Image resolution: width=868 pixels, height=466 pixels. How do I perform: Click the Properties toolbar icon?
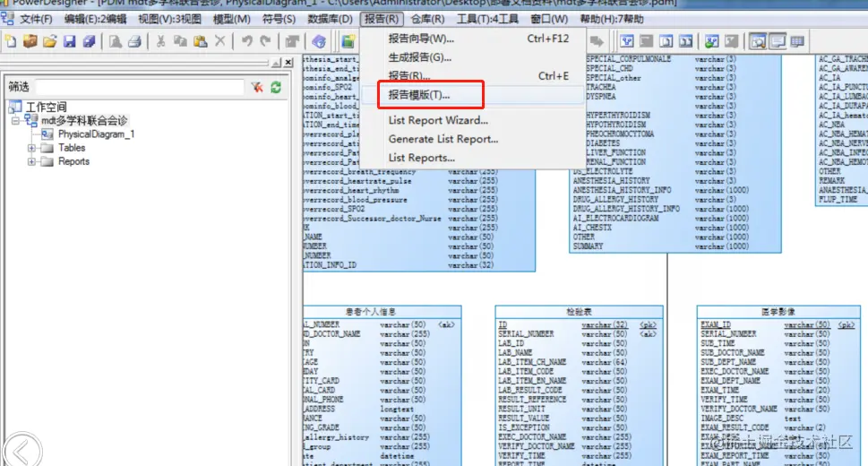click(292, 41)
